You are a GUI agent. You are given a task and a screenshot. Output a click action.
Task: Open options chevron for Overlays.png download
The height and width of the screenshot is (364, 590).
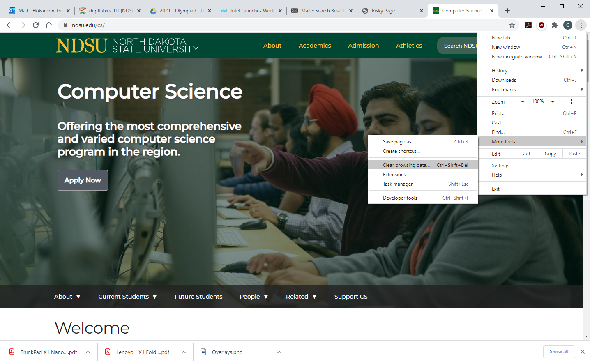[279, 352]
